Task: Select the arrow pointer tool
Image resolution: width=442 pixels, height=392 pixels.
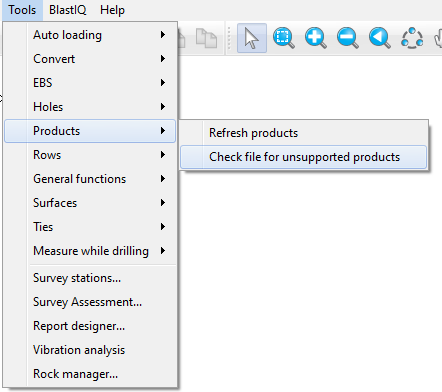Action: click(252, 38)
